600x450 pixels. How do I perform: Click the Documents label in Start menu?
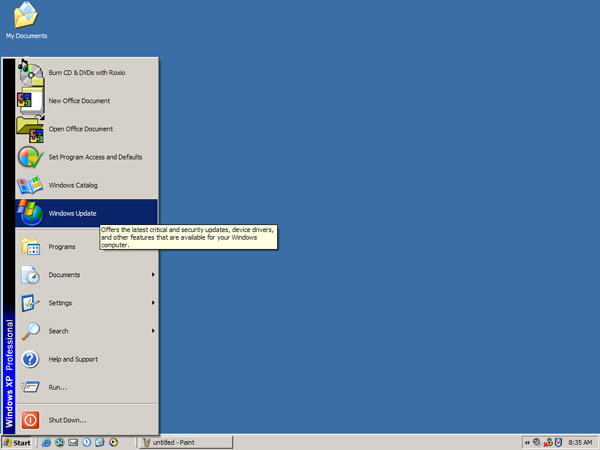(64, 275)
